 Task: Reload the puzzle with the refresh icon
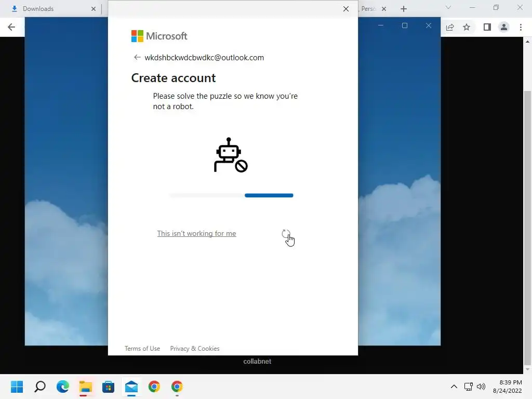coord(286,233)
